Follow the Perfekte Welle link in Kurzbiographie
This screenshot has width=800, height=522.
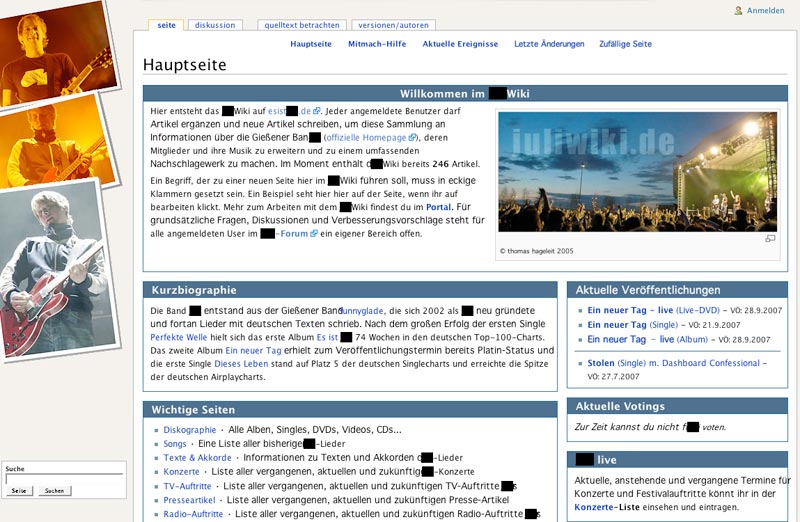(178, 338)
